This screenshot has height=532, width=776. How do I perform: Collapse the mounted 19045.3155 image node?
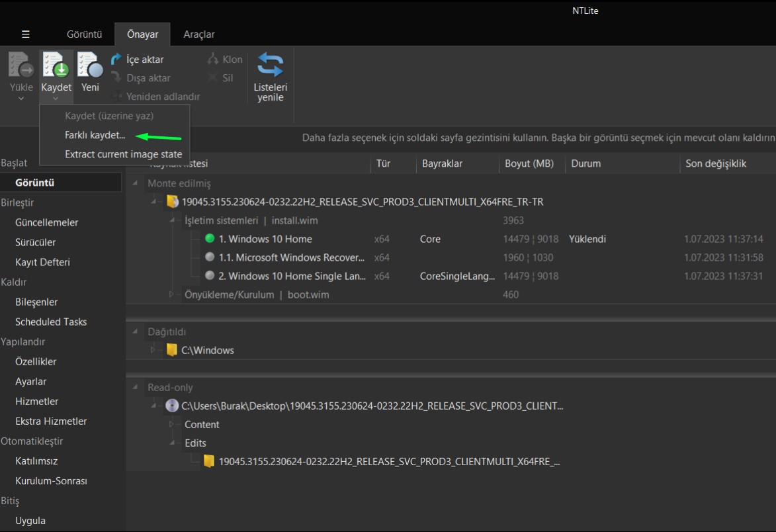pos(154,201)
